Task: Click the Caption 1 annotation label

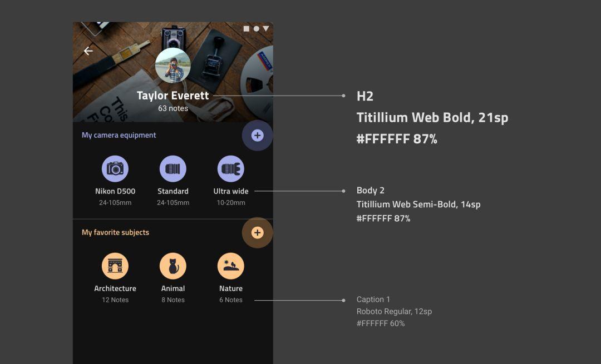Action: (373, 300)
